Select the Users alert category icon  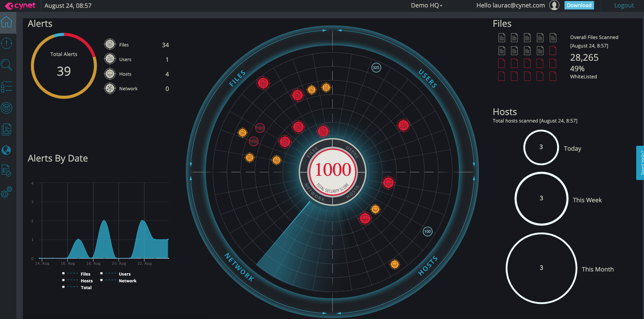click(110, 59)
